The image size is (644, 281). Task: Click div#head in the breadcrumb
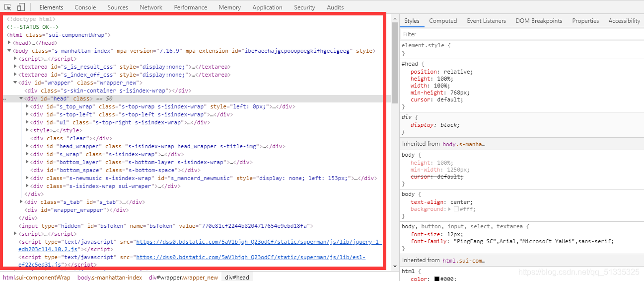(x=237, y=278)
